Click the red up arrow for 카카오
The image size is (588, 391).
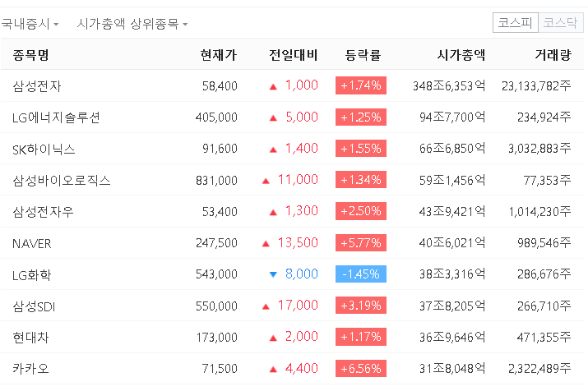click(x=273, y=369)
